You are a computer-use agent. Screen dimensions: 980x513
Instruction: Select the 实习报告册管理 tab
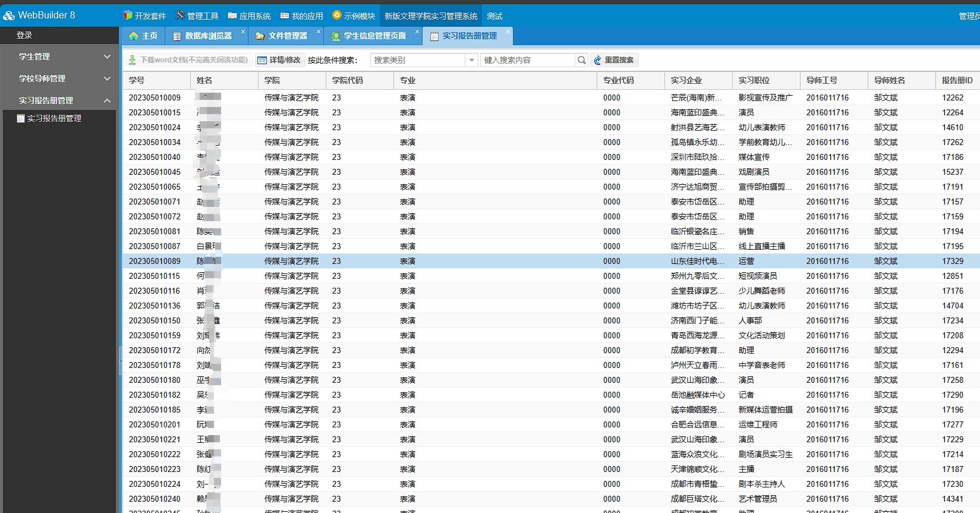468,36
